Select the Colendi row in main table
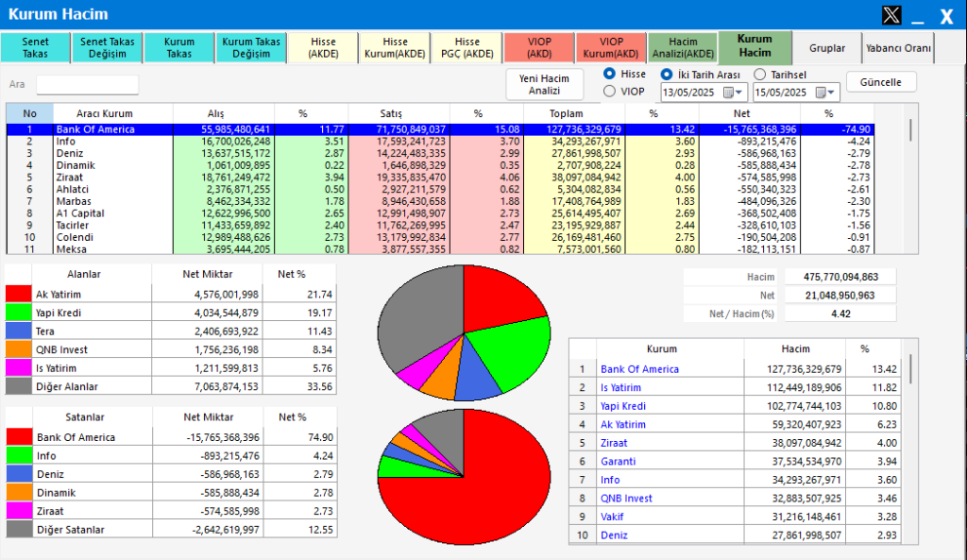The image size is (967, 560). click(x=440, y=237)
